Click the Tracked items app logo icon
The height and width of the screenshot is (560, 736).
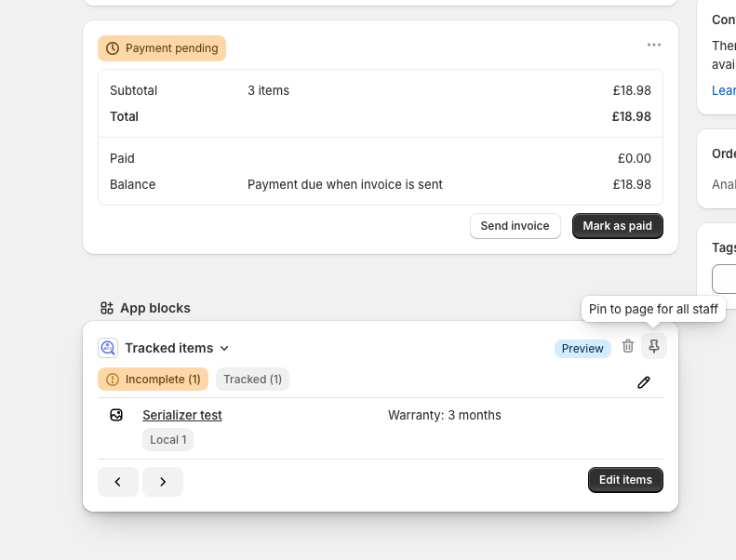[108, 348]
